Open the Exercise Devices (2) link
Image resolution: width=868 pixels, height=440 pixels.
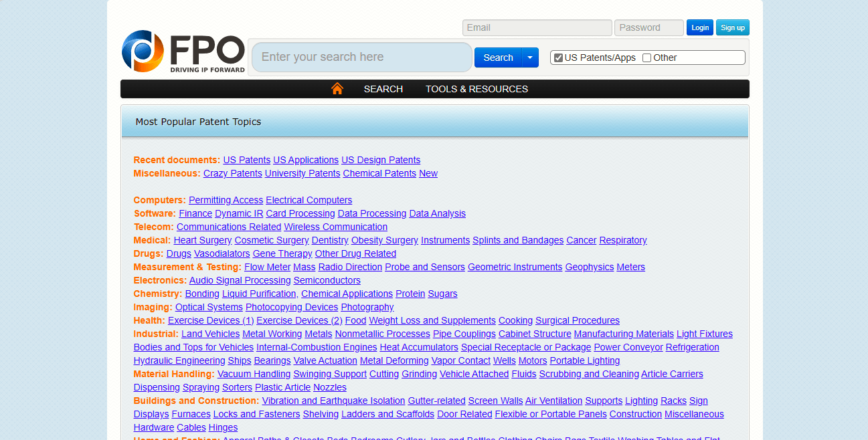[299, 320]
